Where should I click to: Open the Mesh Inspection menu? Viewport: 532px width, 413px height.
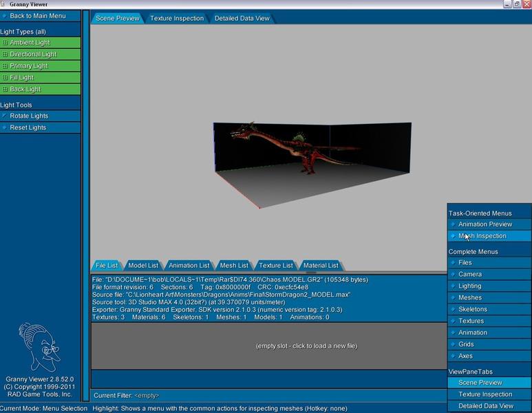489,236
